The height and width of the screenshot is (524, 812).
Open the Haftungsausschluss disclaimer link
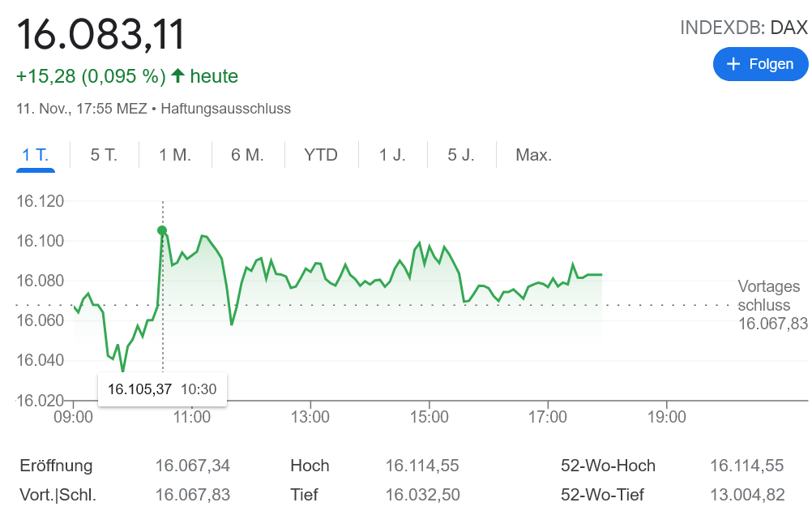(225, 109)
